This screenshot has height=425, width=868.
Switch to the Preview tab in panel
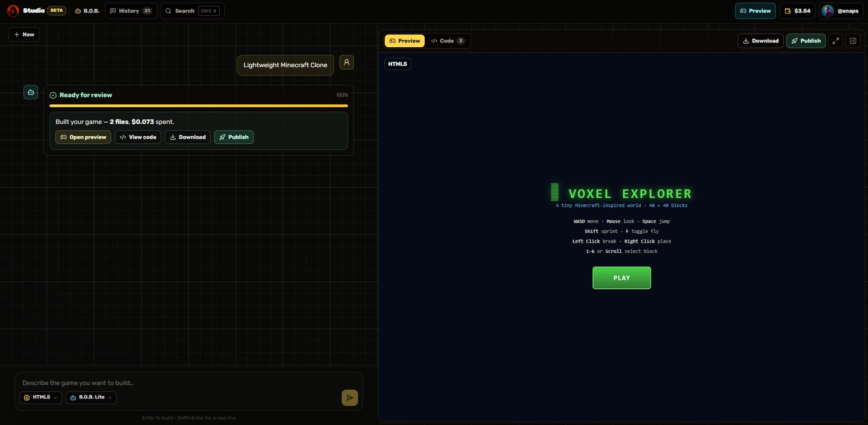pyautogui.click(x=405, y=41)
